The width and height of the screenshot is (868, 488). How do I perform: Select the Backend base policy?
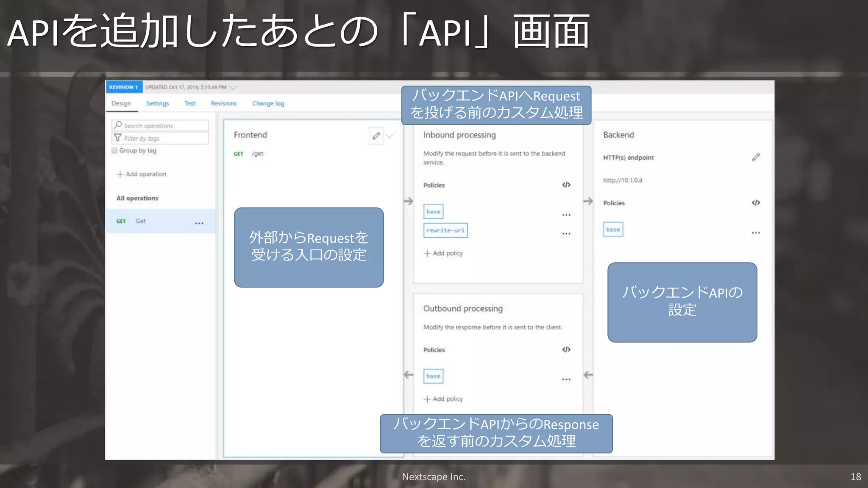pos(613,230)
